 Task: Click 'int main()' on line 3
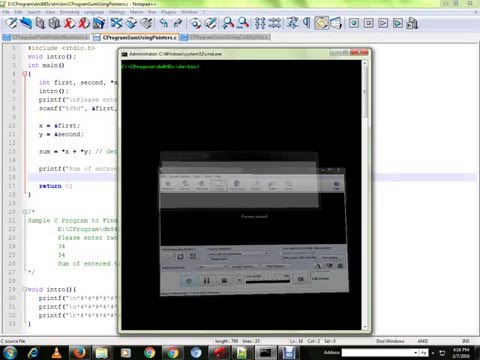[46, 65]
